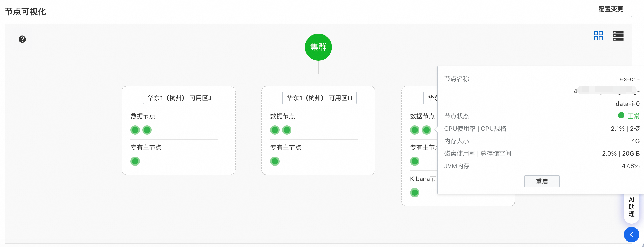Select second data node in 可用区J
Image resolution: width=644 pixels, height=247 pixels.
(147, 130)
